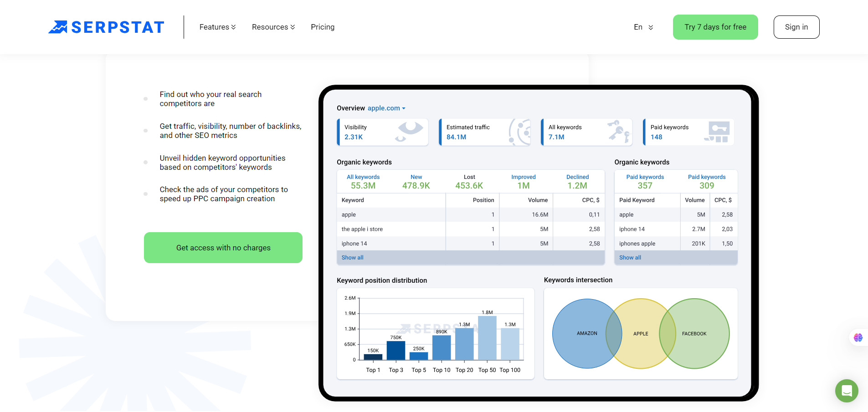This screenshot has height=412, width=868.
Task: Go to the Pricing page
Action: tap(323, 27)
